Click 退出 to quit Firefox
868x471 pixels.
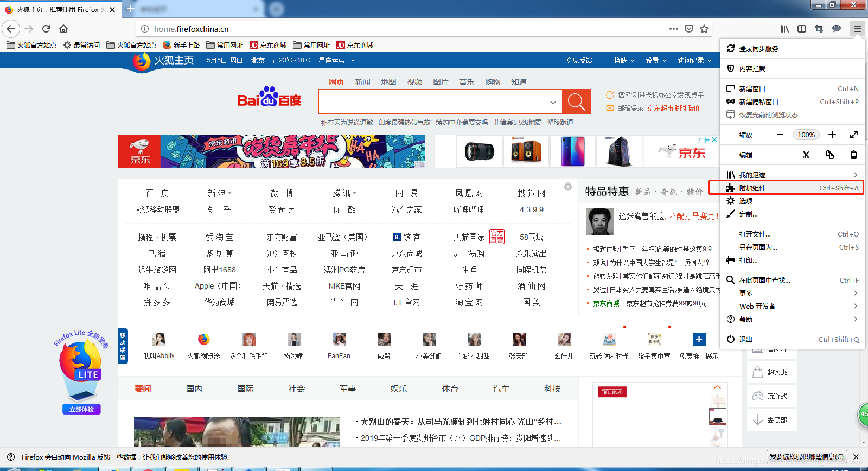[793, 339]
